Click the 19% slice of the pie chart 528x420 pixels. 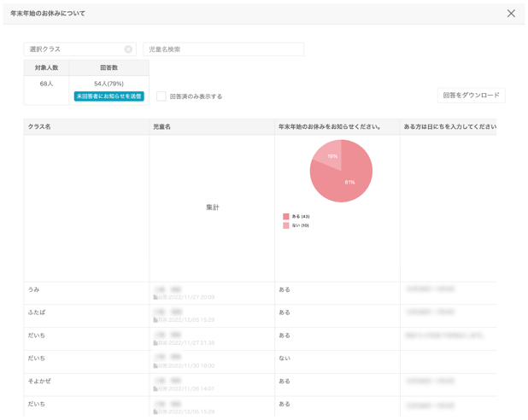pyautogui.click(x=329, y=155)
